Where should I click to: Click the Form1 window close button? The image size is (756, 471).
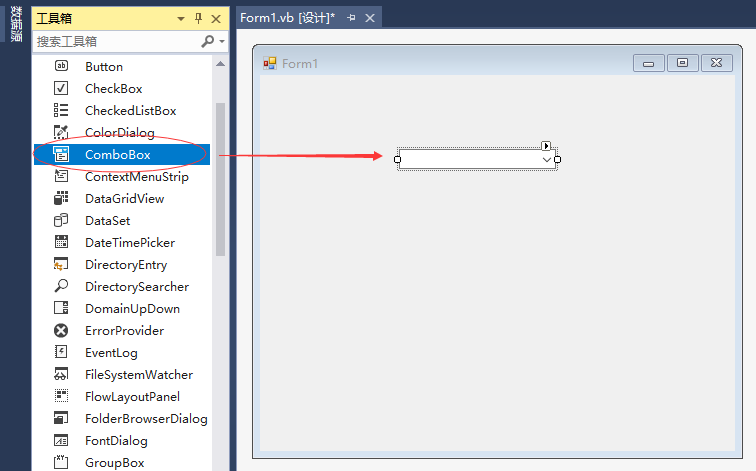[x=716, y=63]
